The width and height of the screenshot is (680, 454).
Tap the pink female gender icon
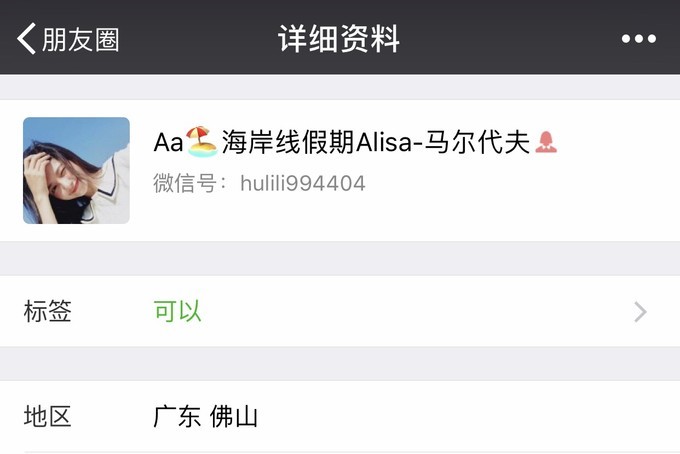click(546, 142)
